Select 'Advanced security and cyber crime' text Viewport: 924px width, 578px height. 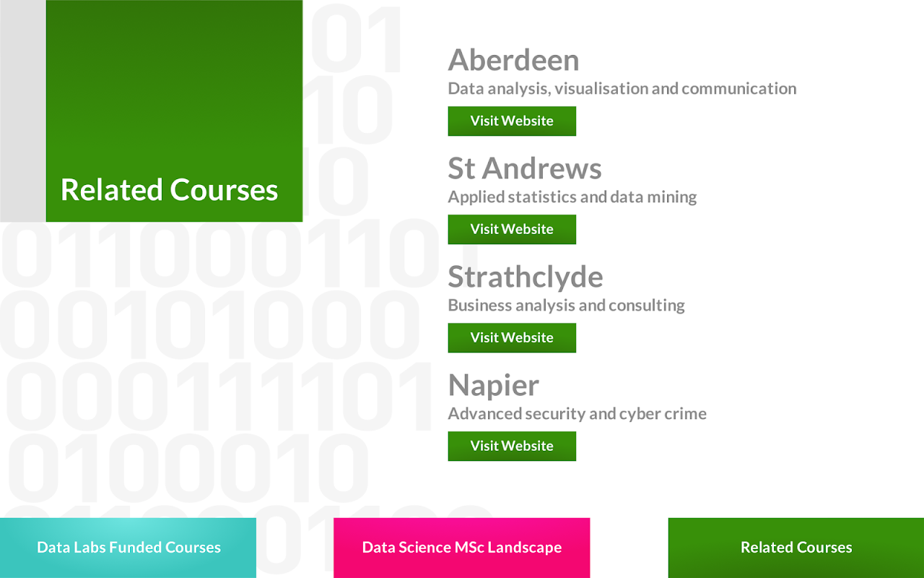click(x=577, y=414)
